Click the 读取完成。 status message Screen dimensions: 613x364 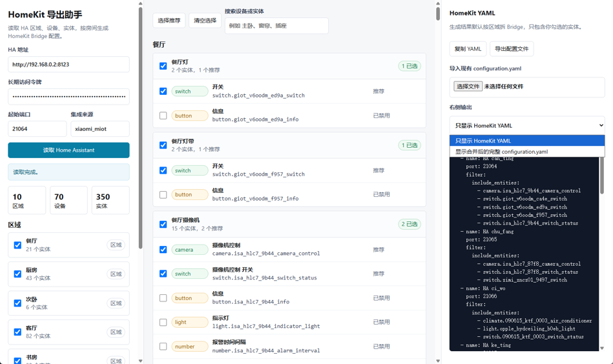[69, 172]
